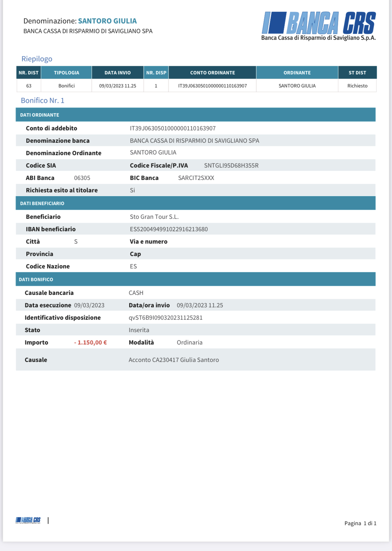Click the 'ST DIST' column header

357,72
